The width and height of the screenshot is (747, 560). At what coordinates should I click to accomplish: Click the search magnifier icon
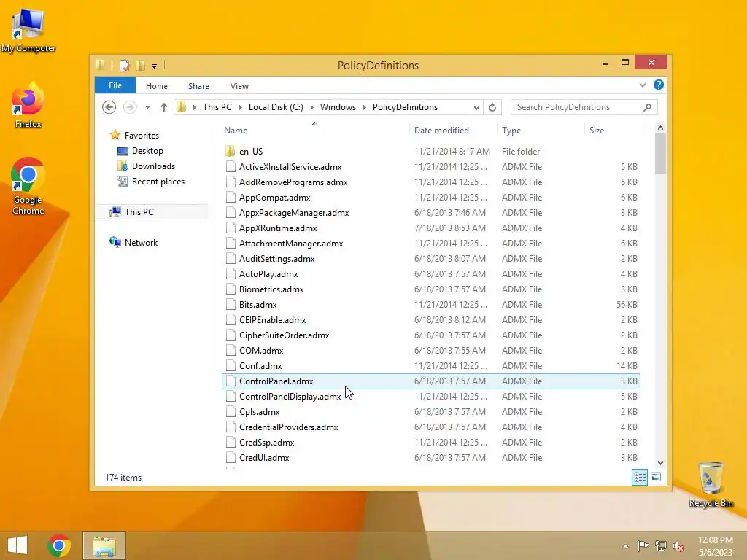(648, 107)
